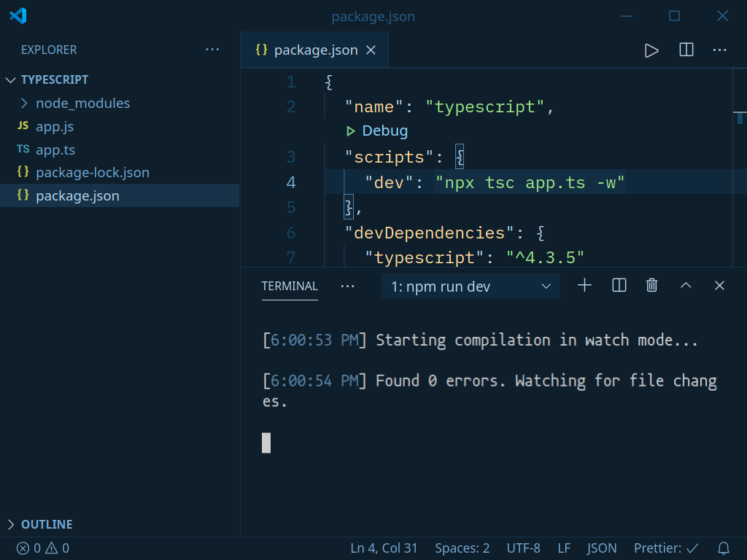Change end of line sequence LF

(564, 548)
